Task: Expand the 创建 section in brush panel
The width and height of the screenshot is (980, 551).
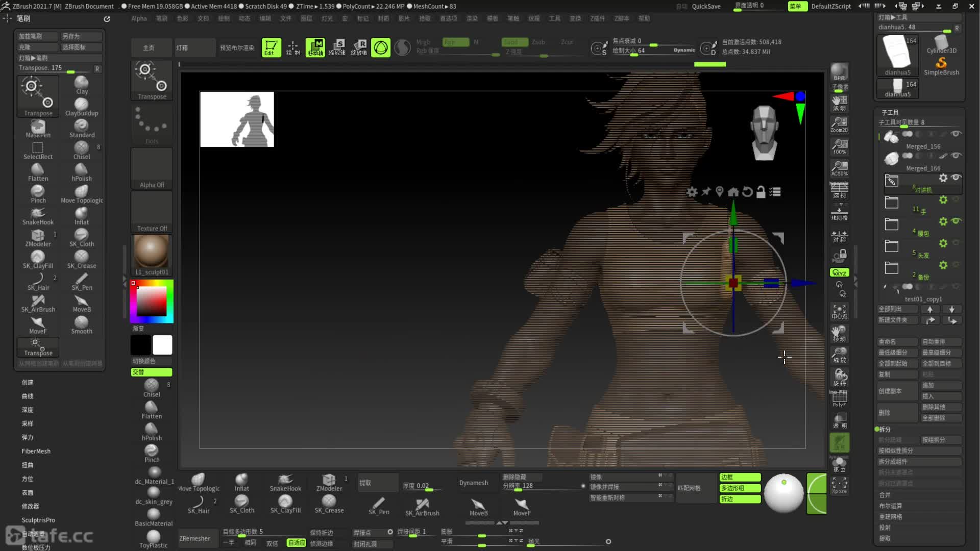Action: click(x=28, y=383)
